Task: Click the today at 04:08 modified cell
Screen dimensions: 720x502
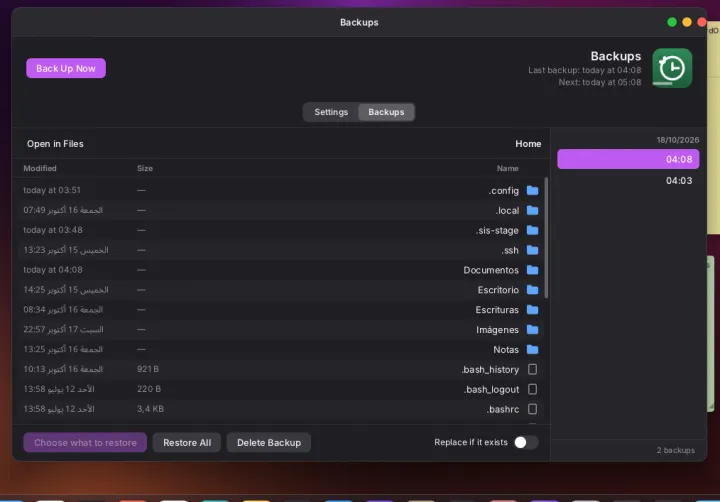Action: tap(53, 270)
